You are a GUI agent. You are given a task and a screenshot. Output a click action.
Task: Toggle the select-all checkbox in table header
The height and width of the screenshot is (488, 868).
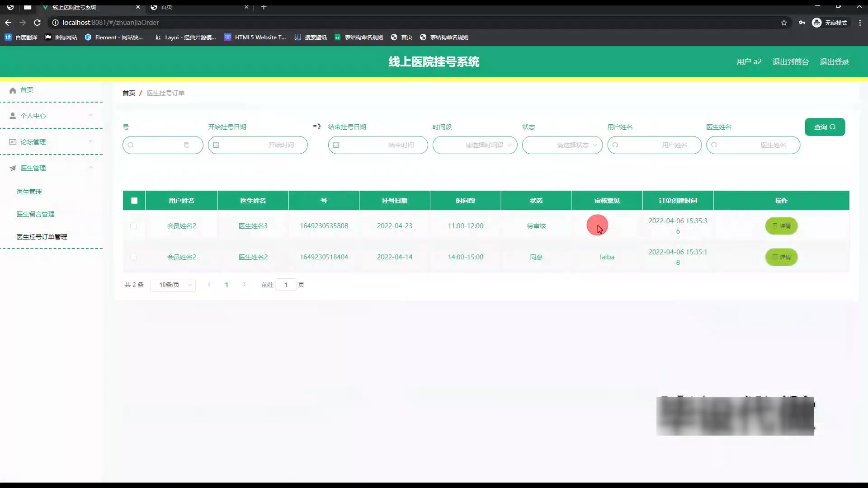coord(134,201)
